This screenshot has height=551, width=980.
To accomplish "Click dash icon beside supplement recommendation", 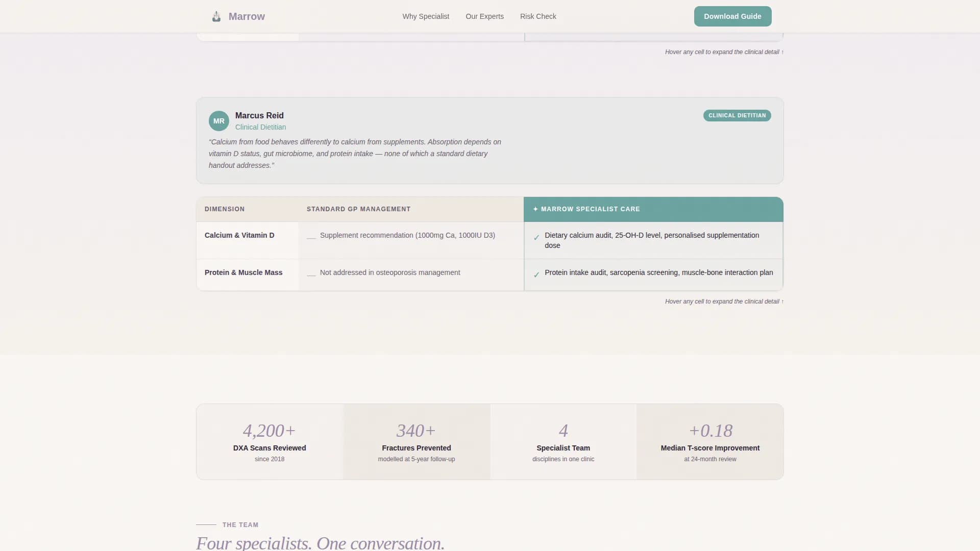I will point(311,237).
